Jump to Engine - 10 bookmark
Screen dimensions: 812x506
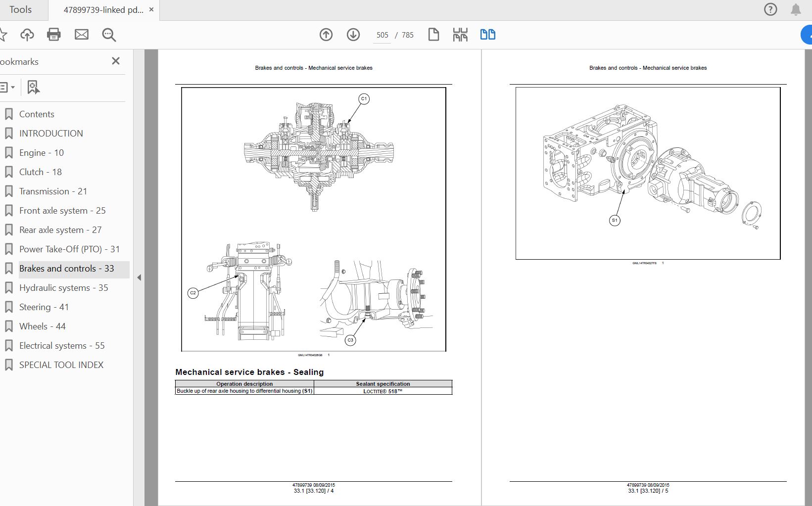point(42,153)
